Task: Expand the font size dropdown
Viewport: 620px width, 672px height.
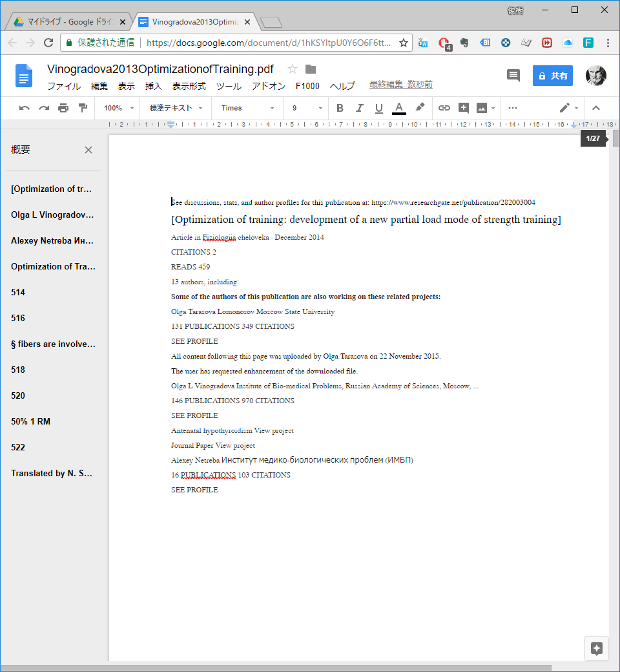Action: point(307,108)
